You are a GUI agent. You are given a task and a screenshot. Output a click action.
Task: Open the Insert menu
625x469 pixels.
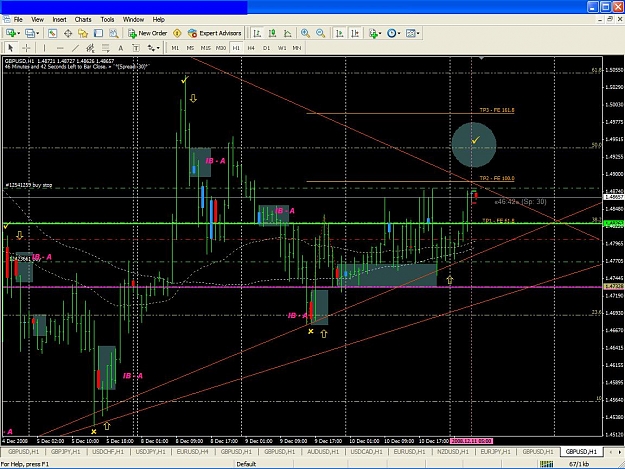[x=59, y=20]
